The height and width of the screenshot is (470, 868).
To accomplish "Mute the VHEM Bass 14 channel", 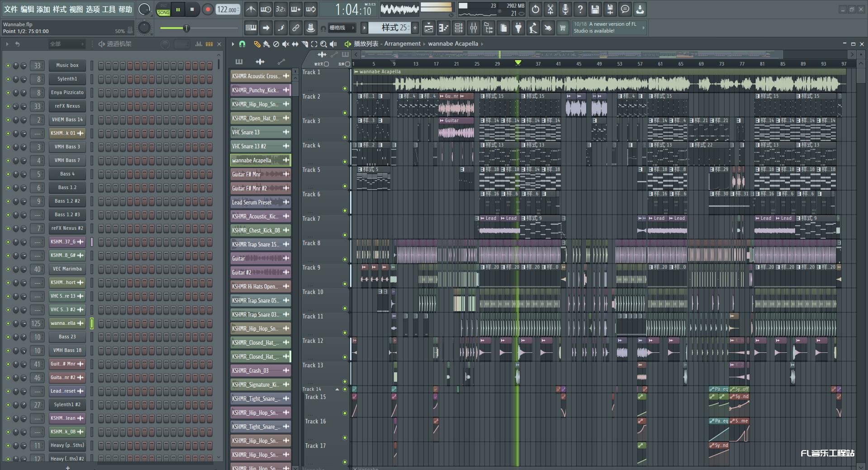I will click(8, 120).
